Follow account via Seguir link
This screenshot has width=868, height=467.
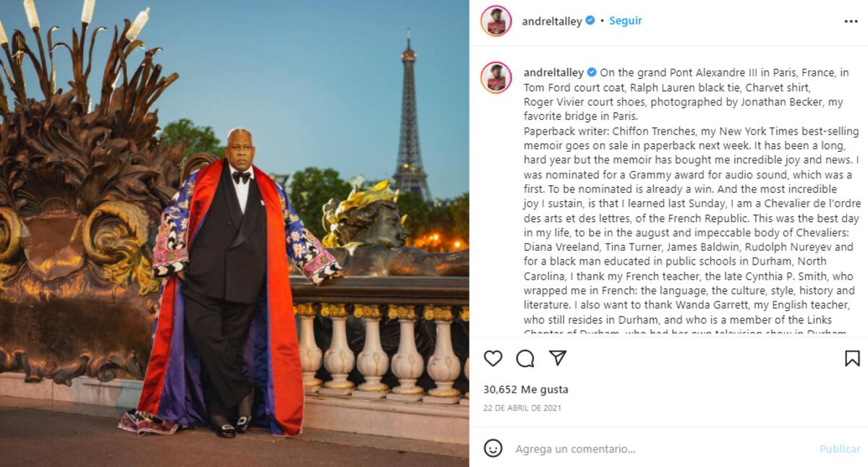(x=626, y=21)
